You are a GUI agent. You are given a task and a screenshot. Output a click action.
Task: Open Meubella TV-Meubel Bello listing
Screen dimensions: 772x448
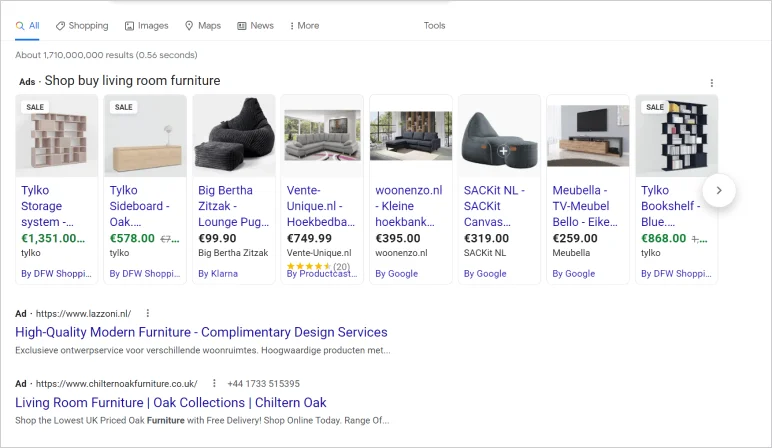(x=585, y=206)
